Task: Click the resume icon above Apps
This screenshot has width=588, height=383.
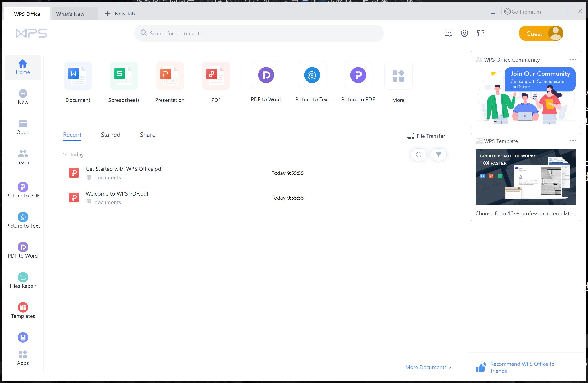Action: 23,337
